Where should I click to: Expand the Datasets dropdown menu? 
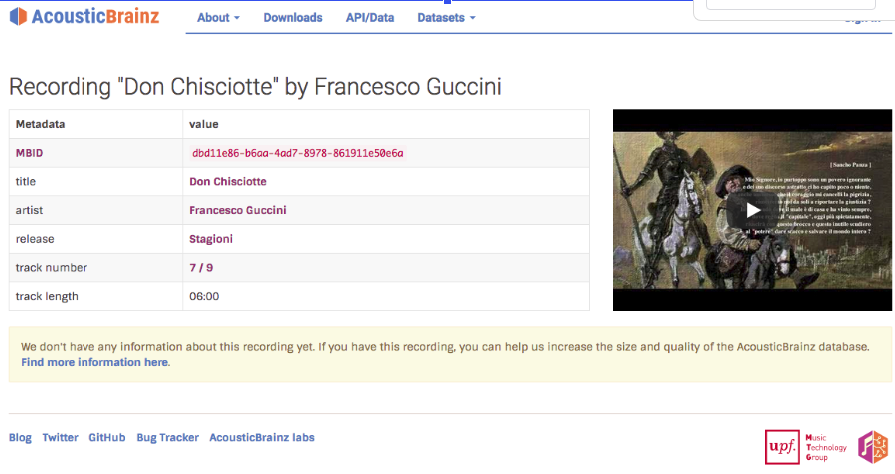(x=446, y=18)
